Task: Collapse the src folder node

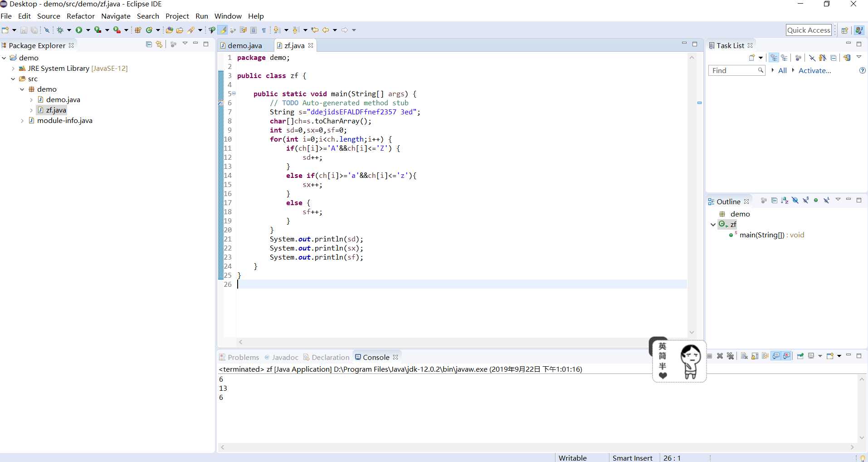Action: click(13, 79)
